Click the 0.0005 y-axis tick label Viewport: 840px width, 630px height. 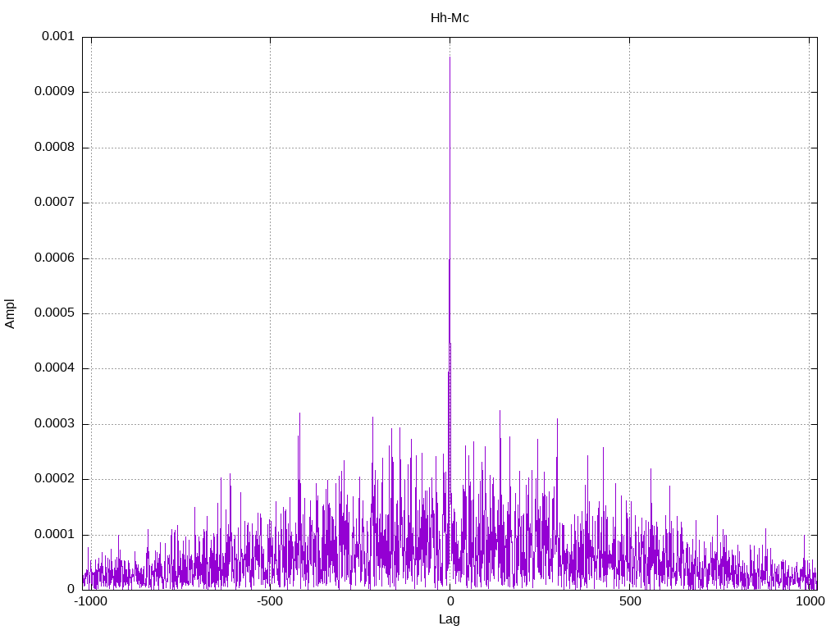pos(54,313)
